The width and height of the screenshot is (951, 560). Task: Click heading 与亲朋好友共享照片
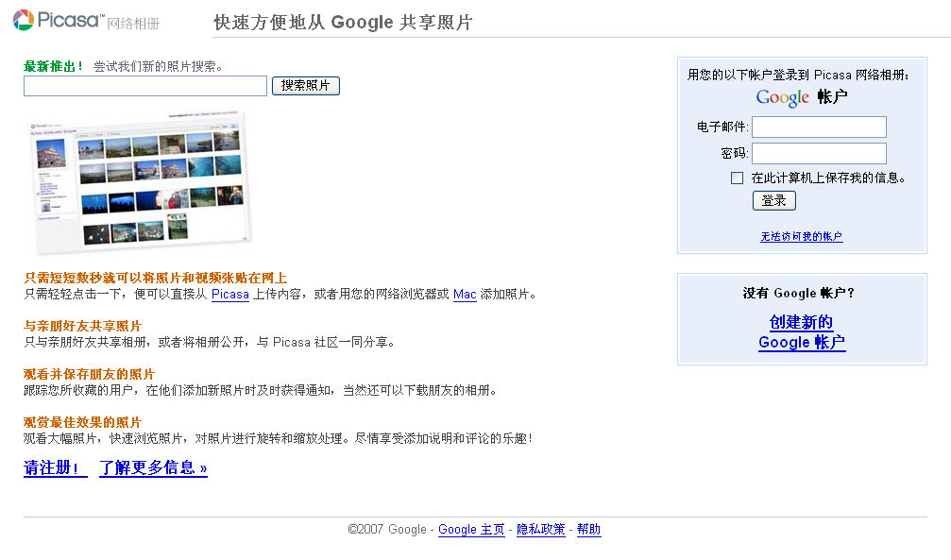tap(82, 326)
